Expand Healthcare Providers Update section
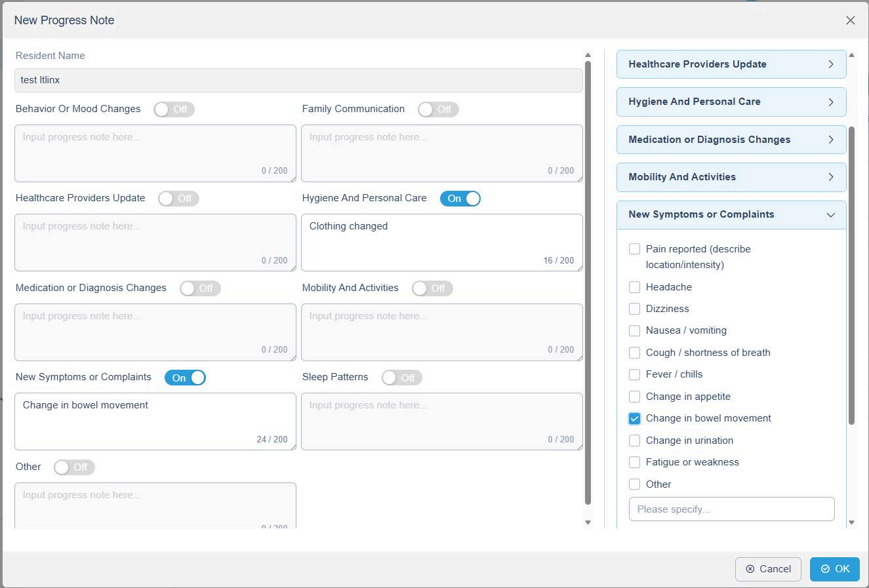869x588 pixels. [731, 64]
